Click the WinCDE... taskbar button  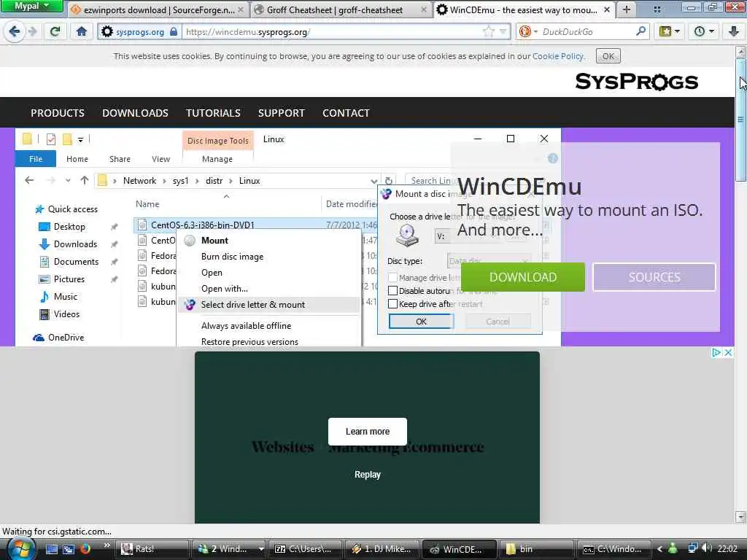[x=460, y=549]
